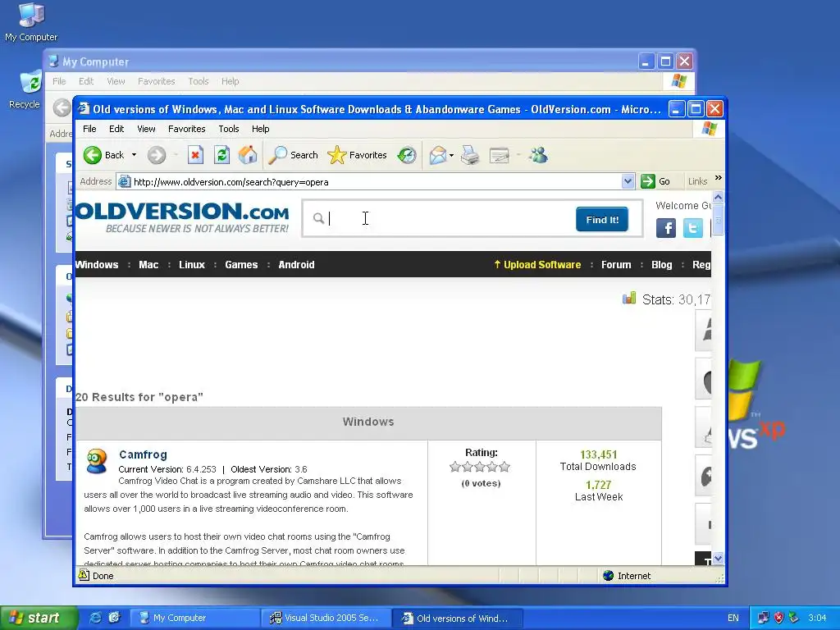Screen dimensions: 840x630
Task: Select the Windows category in nav bar
Action: pyautogui.click(x=97, y=265)
